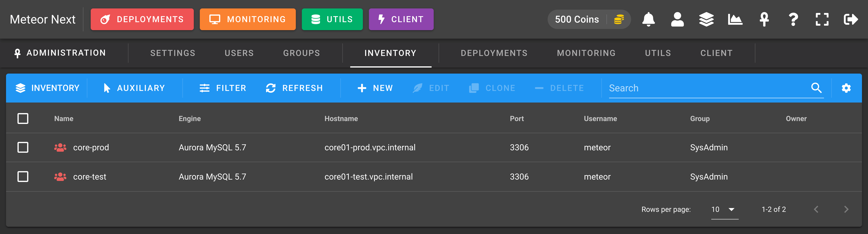Switch to the Users tab
This screenshot has height=234, width=868.
click(239, 53)
